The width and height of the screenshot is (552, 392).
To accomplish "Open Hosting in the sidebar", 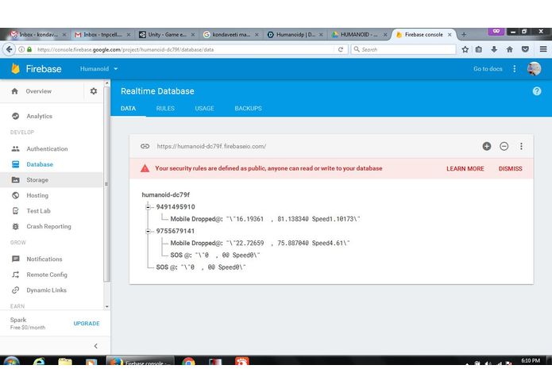I will click(x=37, y=195).
